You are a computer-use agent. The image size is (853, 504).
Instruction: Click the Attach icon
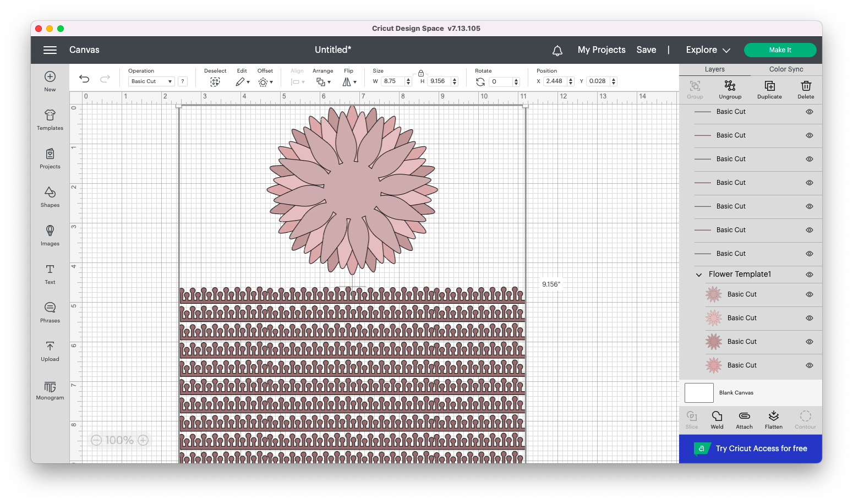(x=744, y=419)
